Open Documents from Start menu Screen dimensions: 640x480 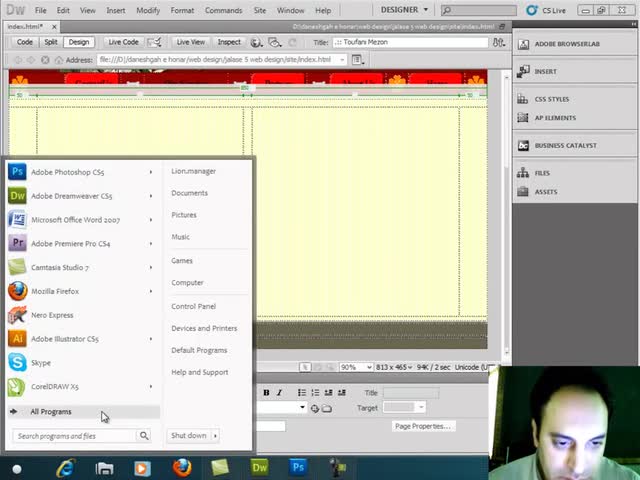click(x=189, y=193)
